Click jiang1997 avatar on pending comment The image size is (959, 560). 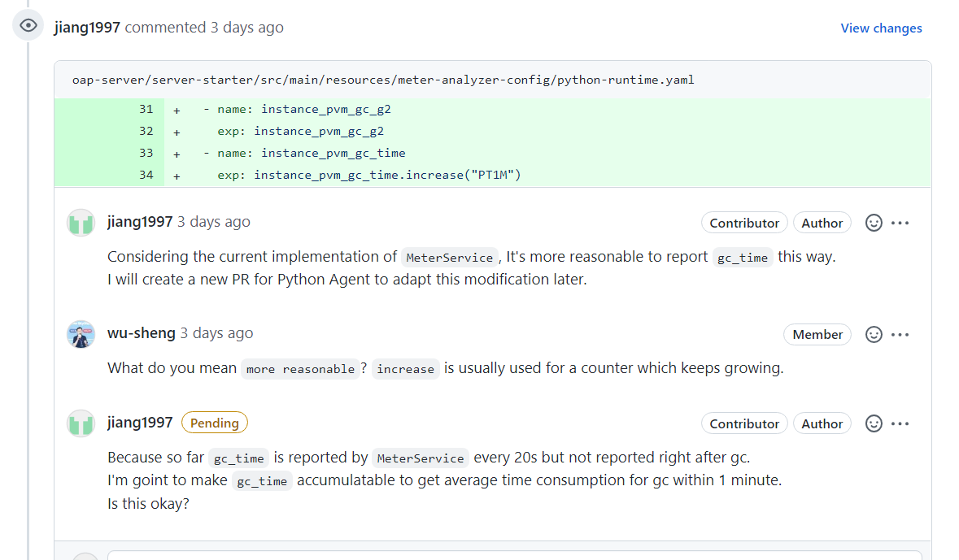(x=81, y=423)
